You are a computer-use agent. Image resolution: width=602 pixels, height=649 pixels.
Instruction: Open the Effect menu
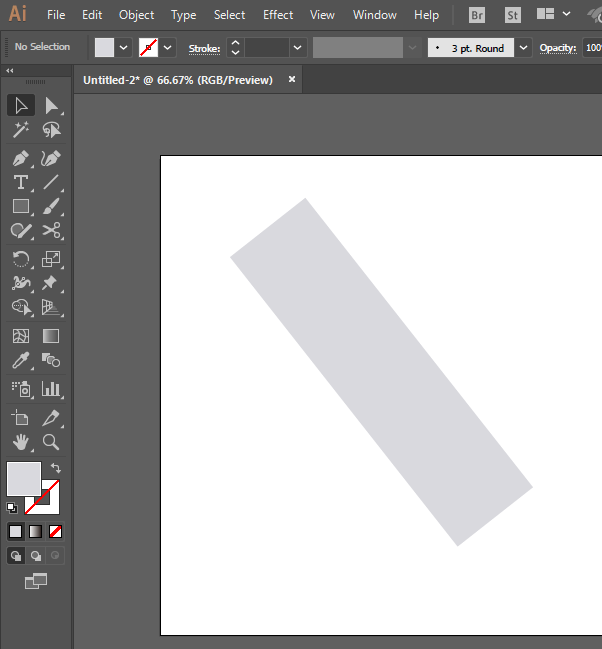tap(278, 15)
